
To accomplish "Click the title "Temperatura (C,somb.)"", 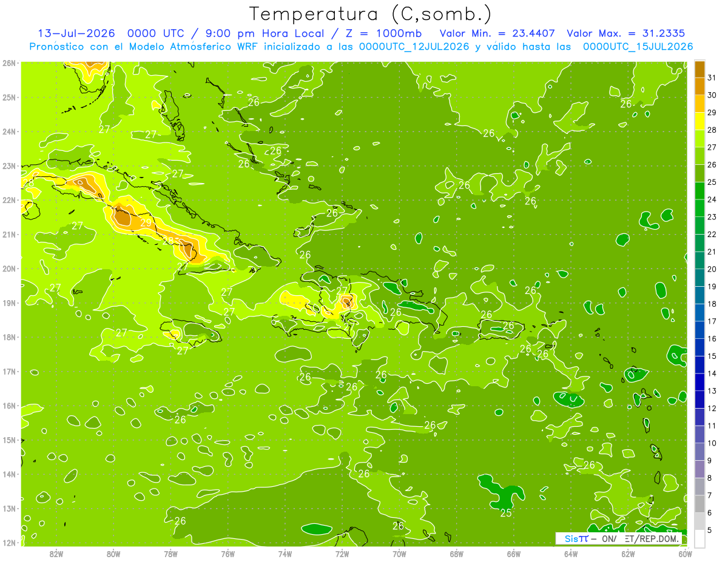I will tap(371, 14).
